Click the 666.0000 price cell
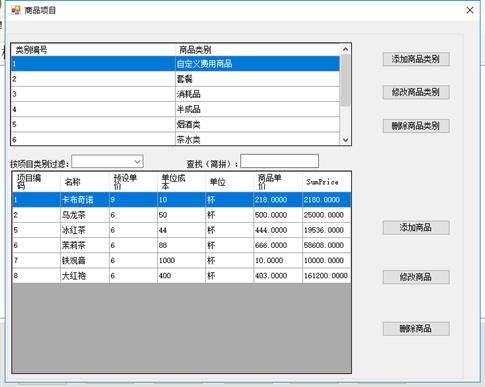 click(278, 245)
